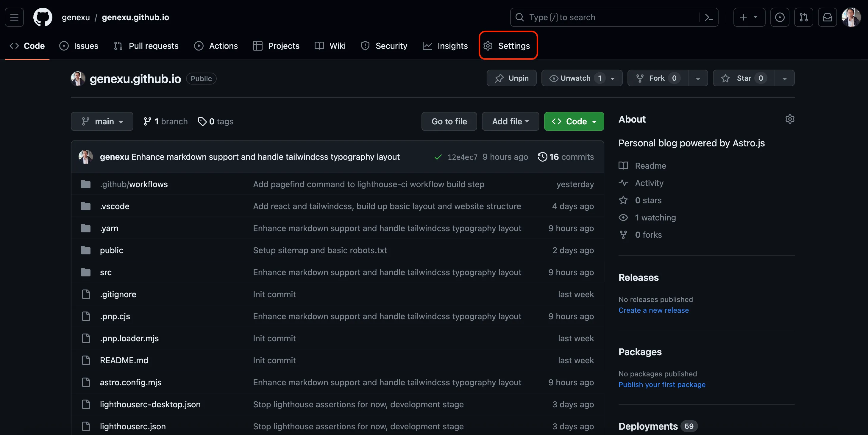Click the GitHub octocat logo
This screenshot has height=435, width=868.
[43, 17]
